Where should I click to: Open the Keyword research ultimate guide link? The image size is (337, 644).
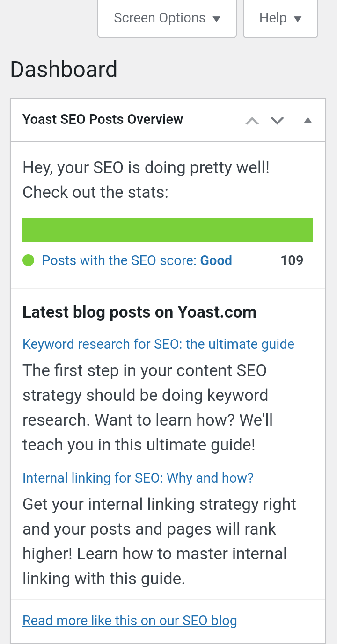pyautogui.click(x=158, y=344)
